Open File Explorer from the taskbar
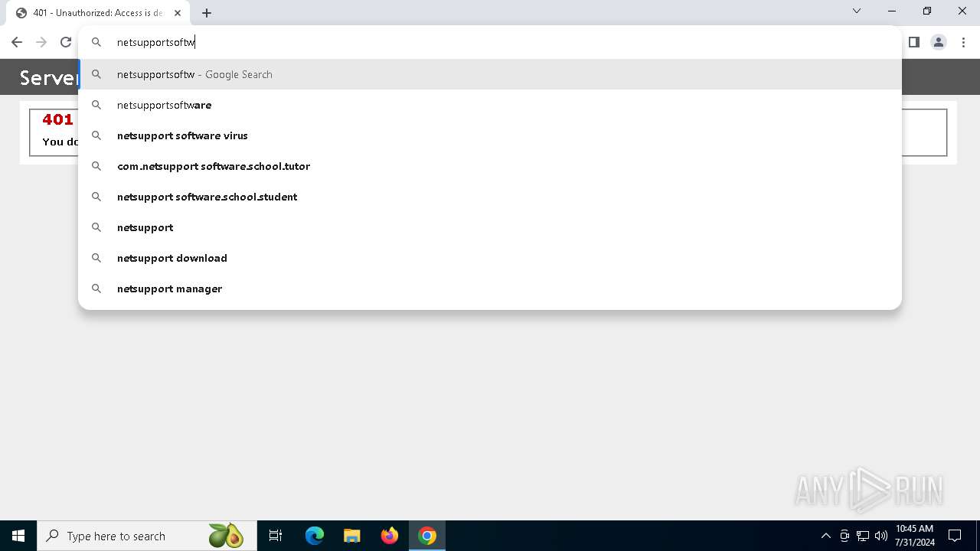 tap(352, 536)
